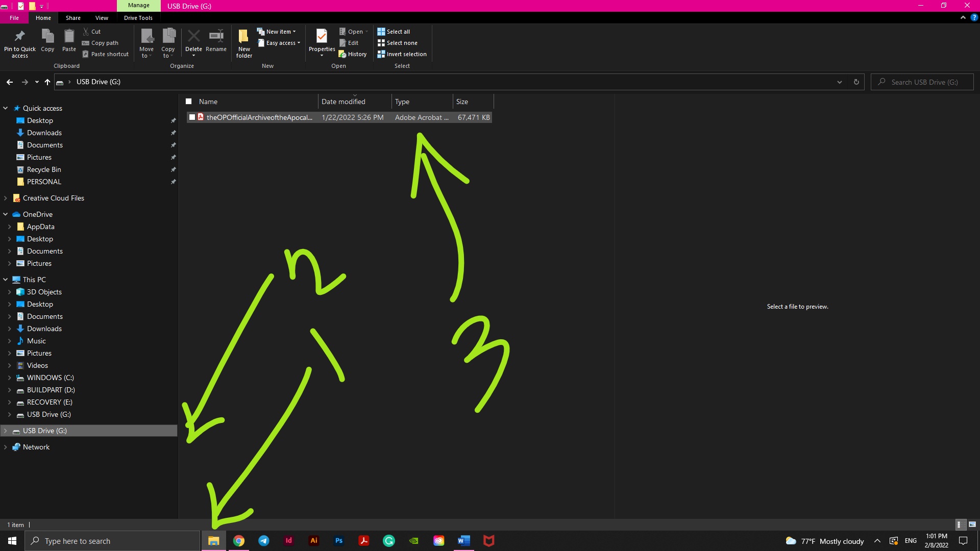This screenshot has width=980, height=551.
Task: Open the Move to menu button
Action: pos(146,43)
